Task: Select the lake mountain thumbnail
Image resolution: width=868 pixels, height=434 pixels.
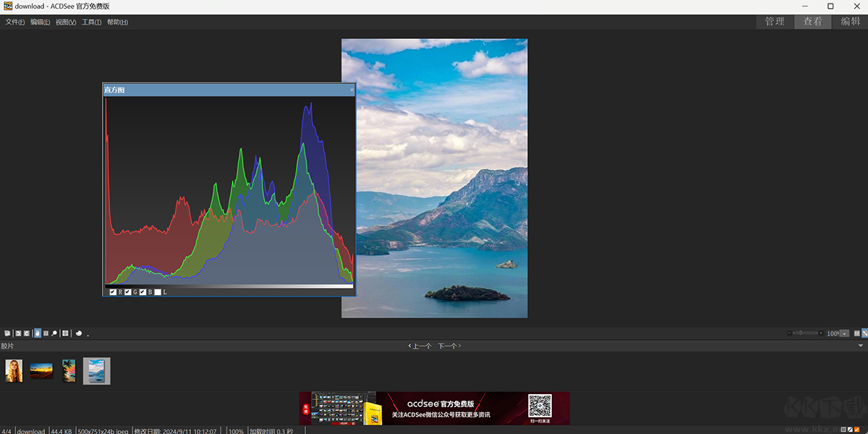Action: pyautogui.click(x=96, y=371)
